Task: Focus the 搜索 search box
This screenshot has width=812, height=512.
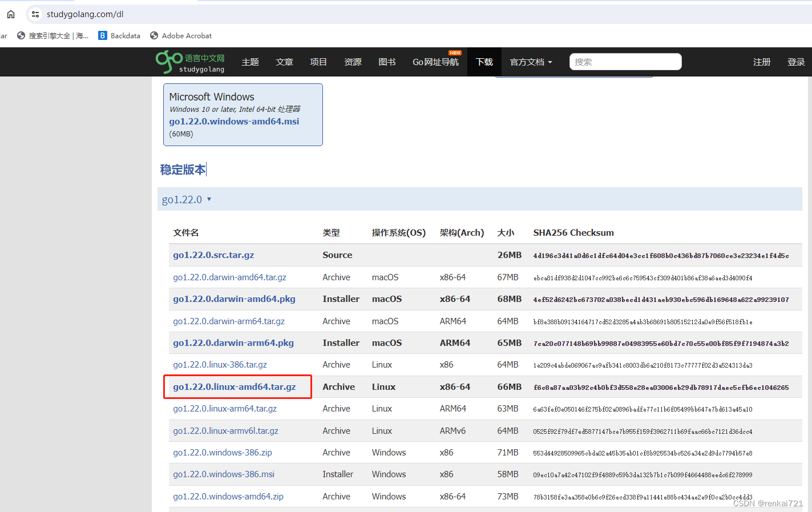Action: pos(625,62)
